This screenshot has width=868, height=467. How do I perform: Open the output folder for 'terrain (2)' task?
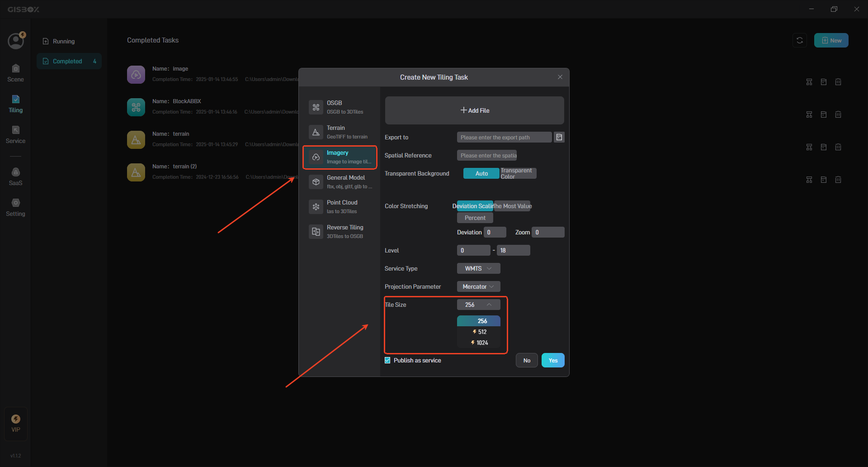pyautogui.click(x=824, y=180)
